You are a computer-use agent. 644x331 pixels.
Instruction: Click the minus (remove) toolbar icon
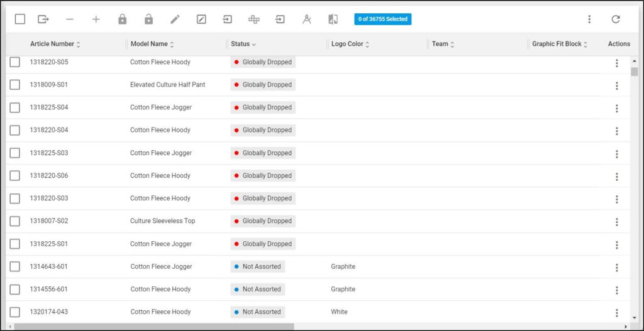pyautogui.click(x=70, y=19)
